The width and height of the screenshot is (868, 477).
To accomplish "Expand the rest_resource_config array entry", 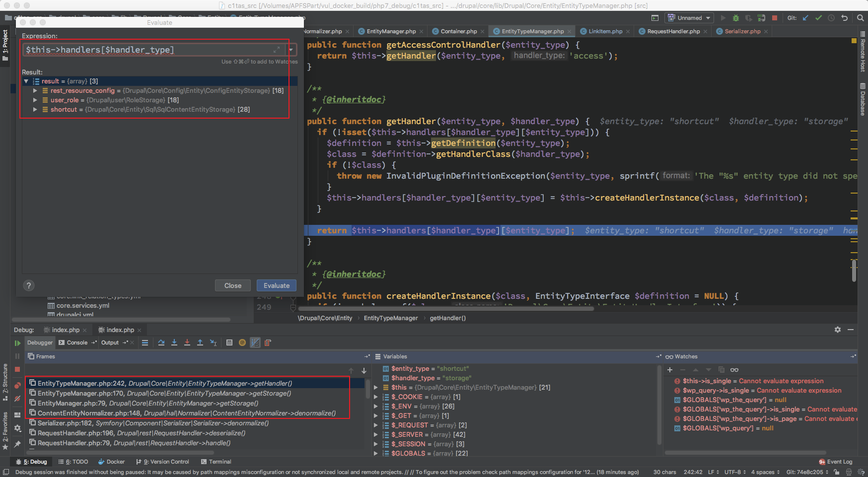I will (35, 91).
